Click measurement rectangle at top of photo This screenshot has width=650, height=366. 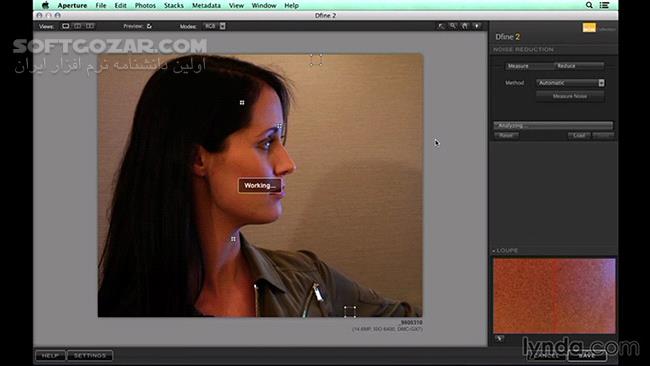point(316,60)
